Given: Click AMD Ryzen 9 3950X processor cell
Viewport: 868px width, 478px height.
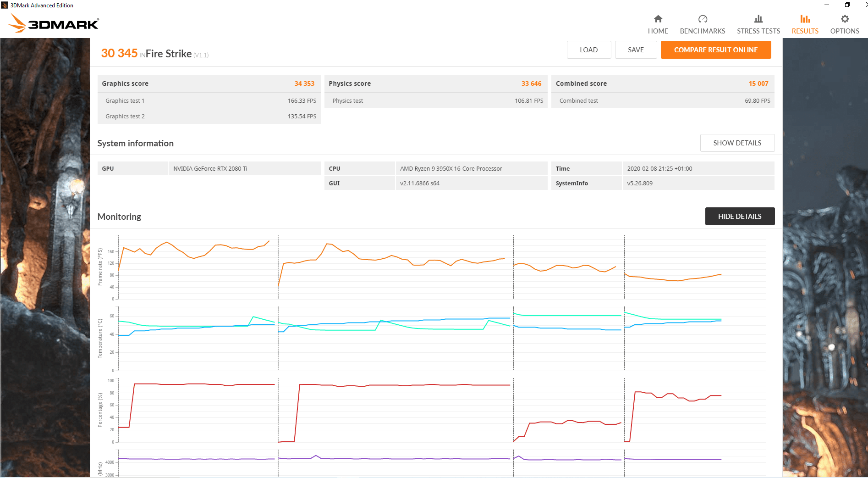Looking at the screenshot, I should point(471,169).
